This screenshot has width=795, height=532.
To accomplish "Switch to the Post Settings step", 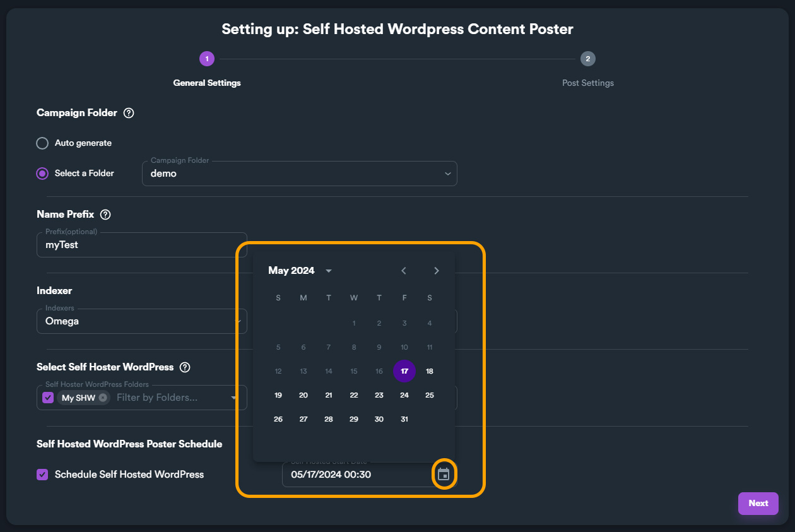I will click(x=587, y=83).
